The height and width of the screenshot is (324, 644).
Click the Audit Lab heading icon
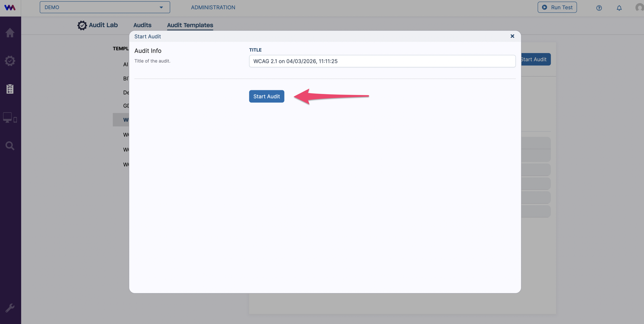pyautogui.click(x=82, y=25)
